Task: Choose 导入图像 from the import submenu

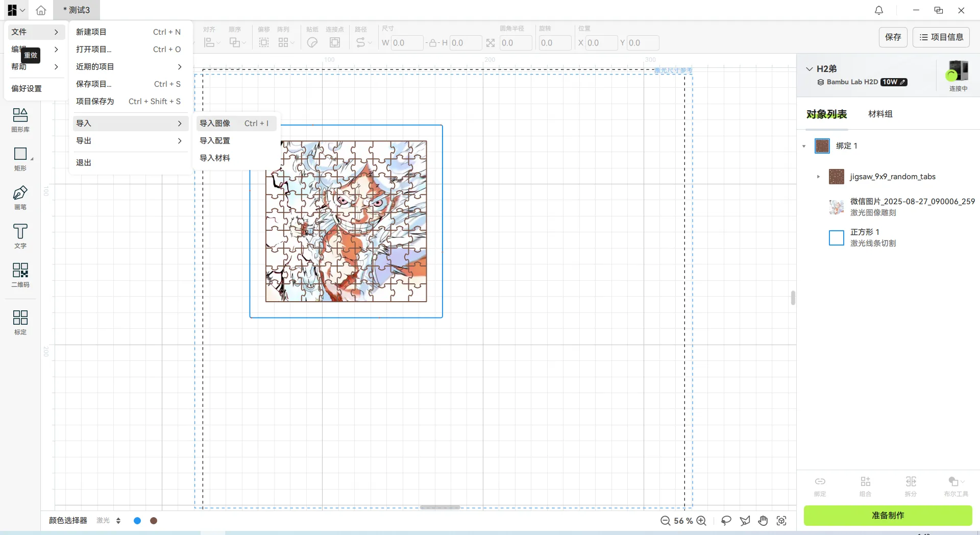Action: [x=215, y=123]
